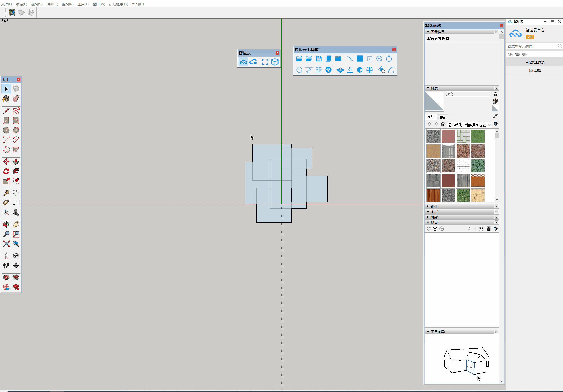Switch to the 编辑 tab in materials

[442, 117]
